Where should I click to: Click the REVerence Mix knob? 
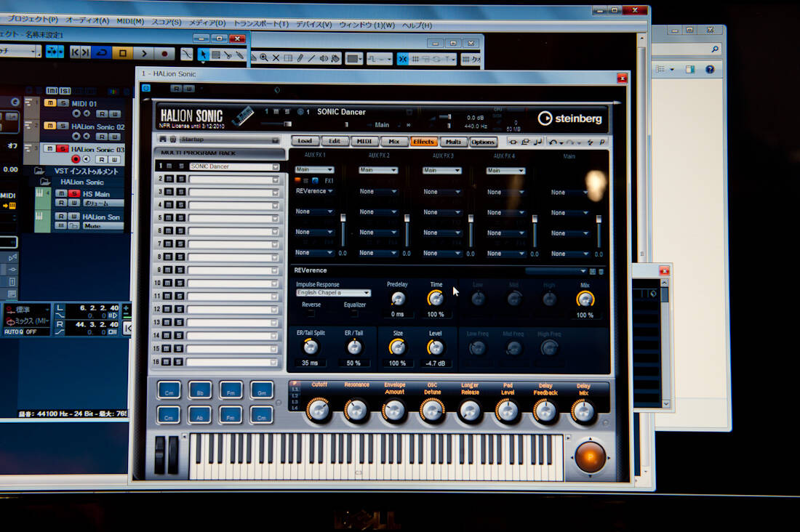coord(585,300)
